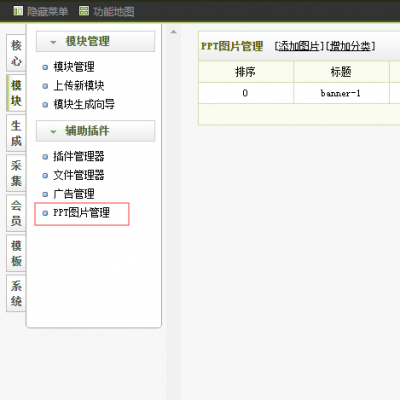
Task: Click bullet icon next to PPT图片管理
Action: (45, 213)
